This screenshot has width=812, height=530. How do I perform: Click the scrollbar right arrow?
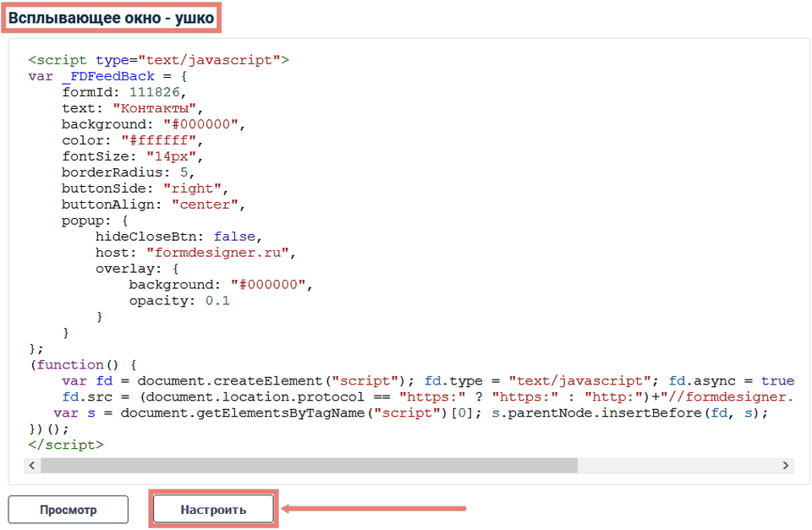[x=786, y=466]
